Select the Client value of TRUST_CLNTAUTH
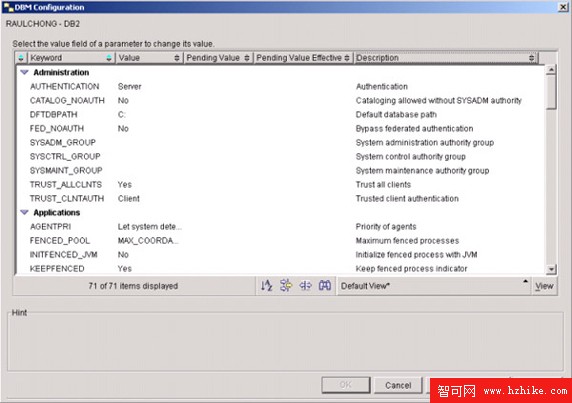 tap(129, 199)
